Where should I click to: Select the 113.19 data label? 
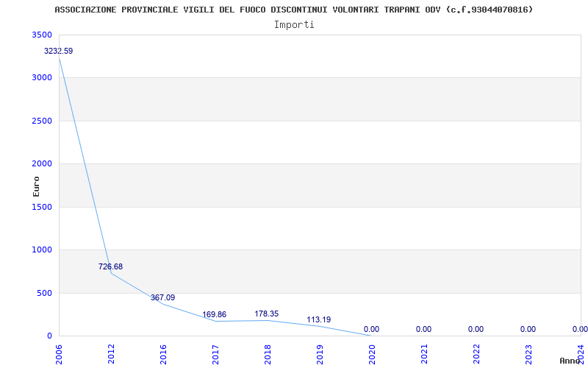319,320
